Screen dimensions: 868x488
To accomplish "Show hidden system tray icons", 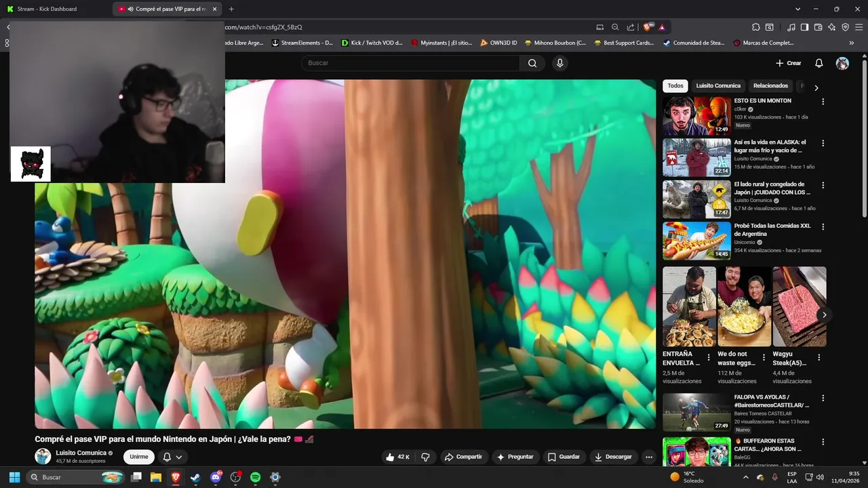I will [x=746, y=477].
